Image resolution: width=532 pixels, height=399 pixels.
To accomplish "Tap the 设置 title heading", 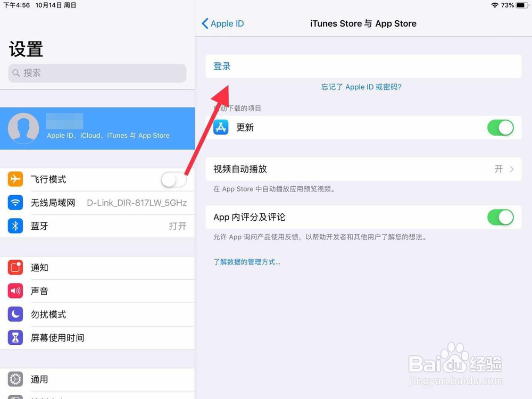I will point(26,49).
